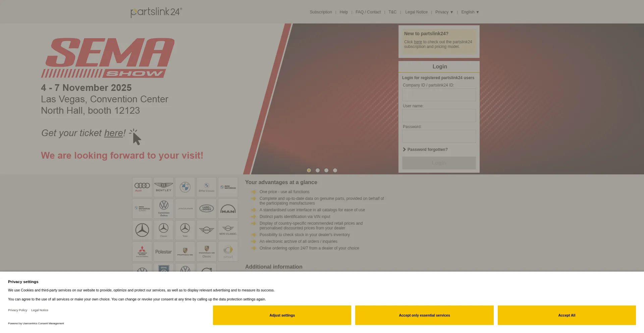The image size is (644, 333).
Task: Go to FAQ / Contact page
Action: pyautogui.click(x=368, y=12)
